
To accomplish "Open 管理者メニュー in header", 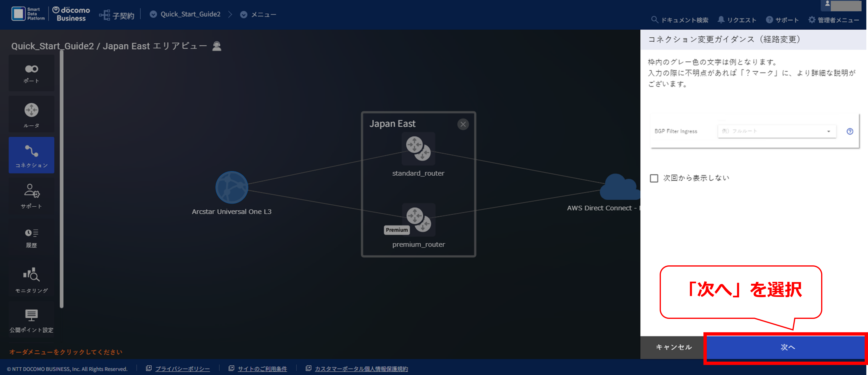I will click(834, 20).
